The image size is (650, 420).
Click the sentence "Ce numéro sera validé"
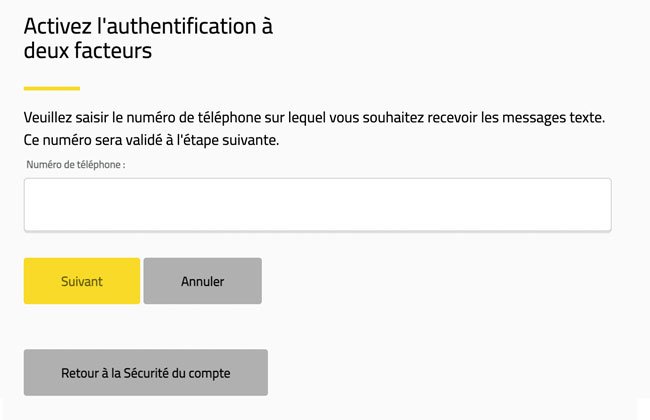pyautogui.click(x=151, y=140)
